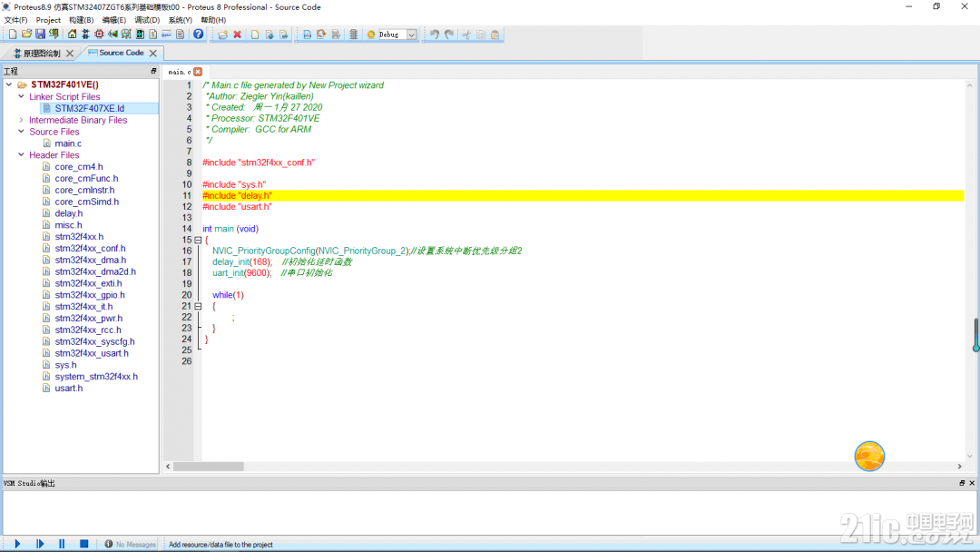Close the main.c file tab
This screenshot has height=552, width=980.
coord(198,72)
